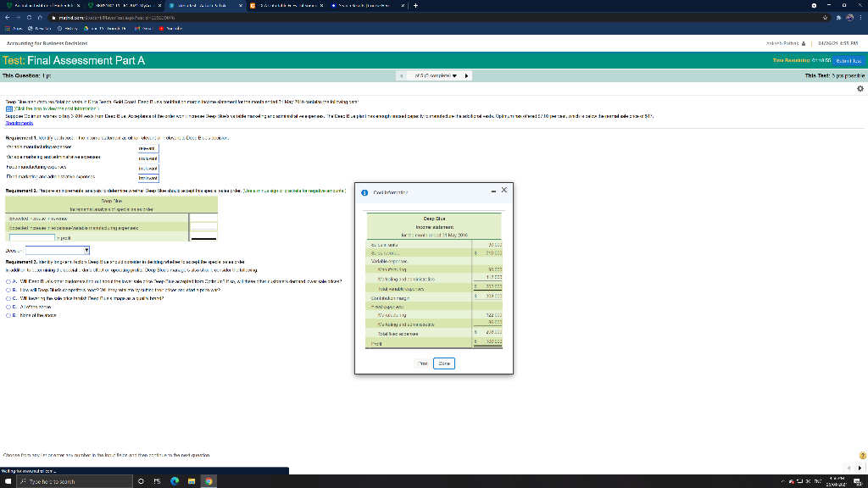The image size is (868, 488).
Task: Open the YouTube bookmark
Action: pyautogui.click(x=170, y=28)
